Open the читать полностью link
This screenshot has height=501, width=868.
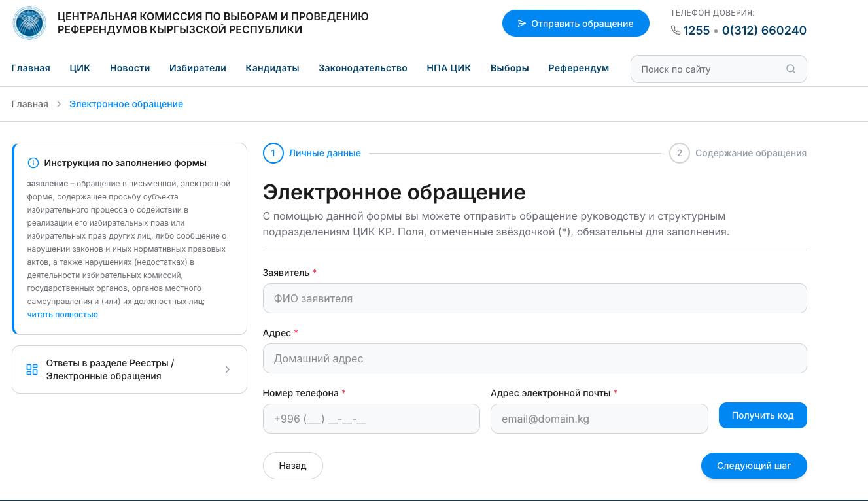(x=63, y=315)
